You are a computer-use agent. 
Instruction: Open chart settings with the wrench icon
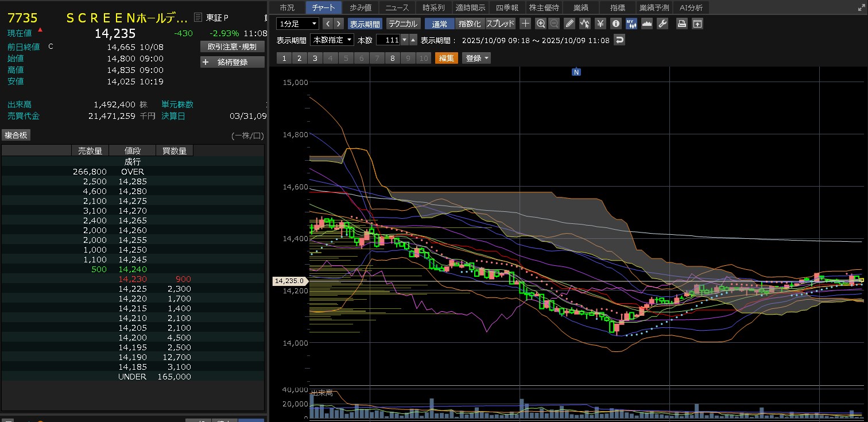click(662, 24)
